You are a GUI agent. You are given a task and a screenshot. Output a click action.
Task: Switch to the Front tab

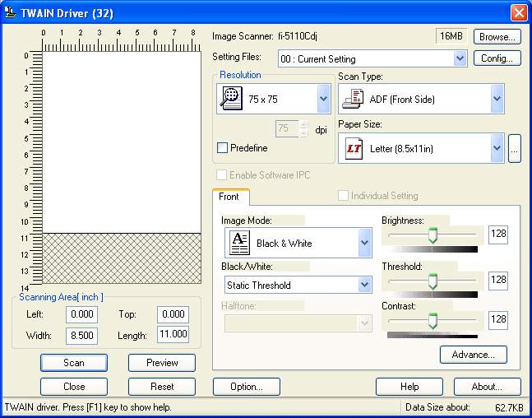pyautogui.click(x=229, y=197)
